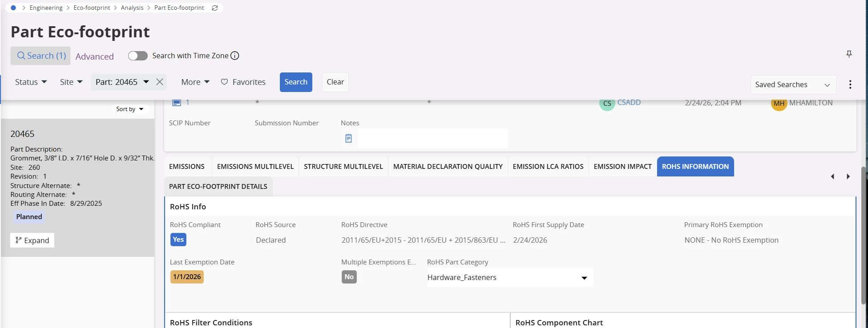The width and height of the screenshot is (868, 328).
Task: Open the Notes editor icon
Action: point(348,139)
